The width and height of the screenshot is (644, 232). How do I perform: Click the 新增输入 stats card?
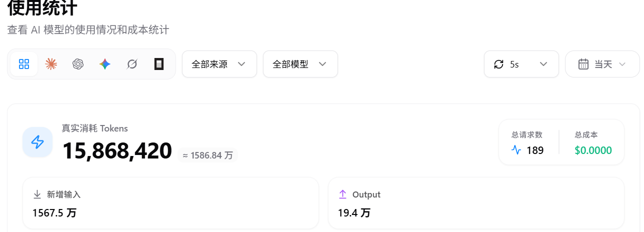tap(171, 203)
